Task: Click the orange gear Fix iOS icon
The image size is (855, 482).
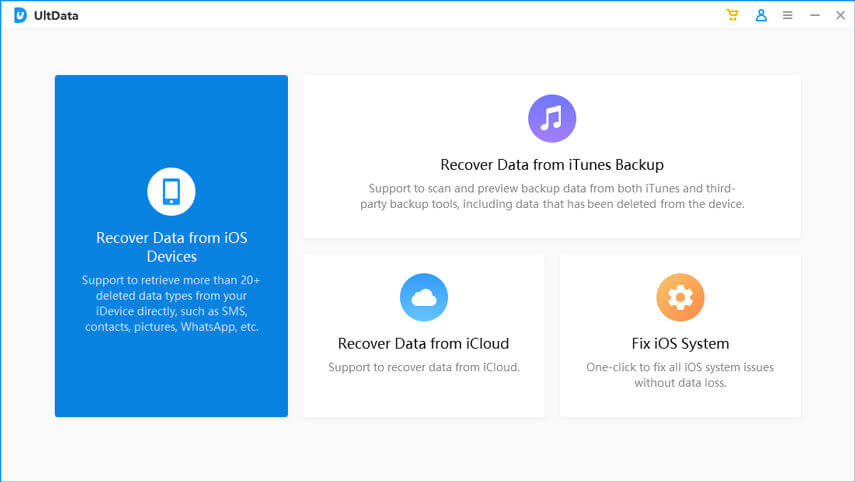Action: (x=680, y=297)
